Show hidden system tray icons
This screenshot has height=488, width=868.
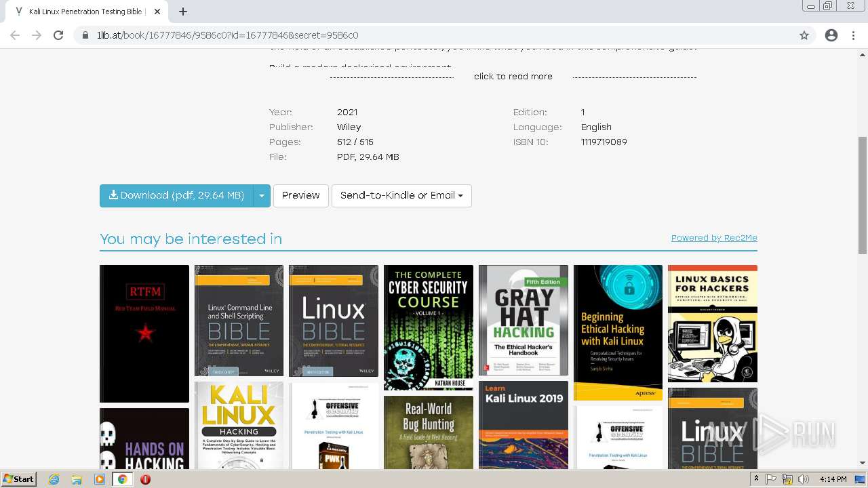[x=757, y=479]
